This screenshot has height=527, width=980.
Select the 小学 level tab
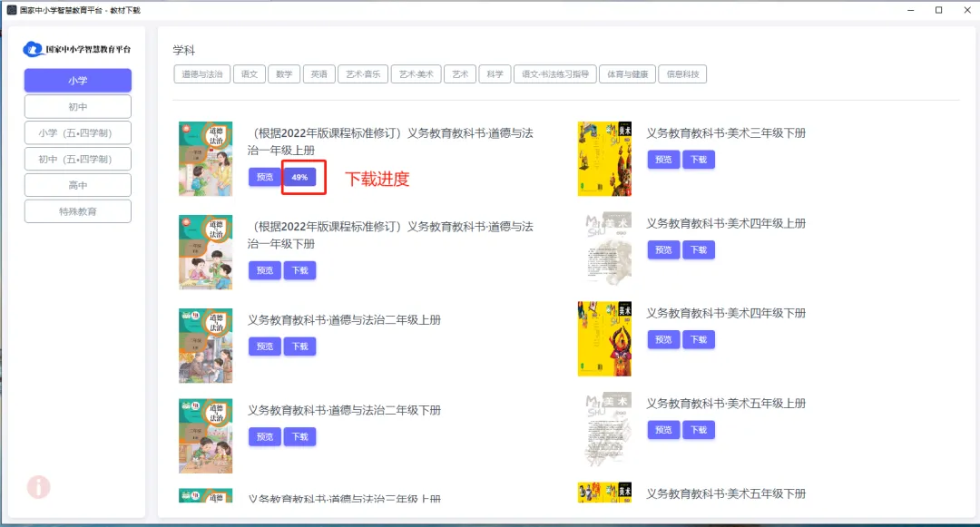pos(77,81)
